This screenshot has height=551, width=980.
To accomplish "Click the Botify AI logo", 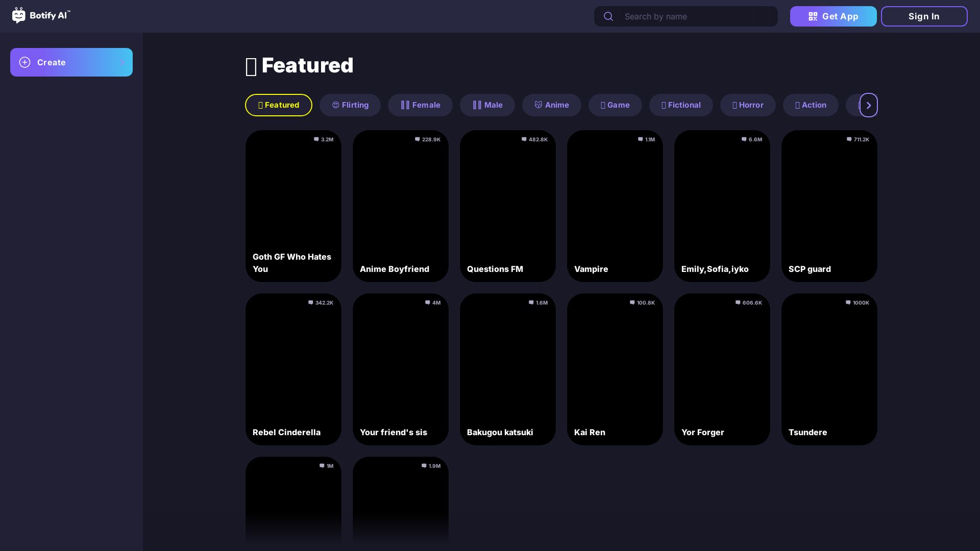I will (x=41, y=16).
